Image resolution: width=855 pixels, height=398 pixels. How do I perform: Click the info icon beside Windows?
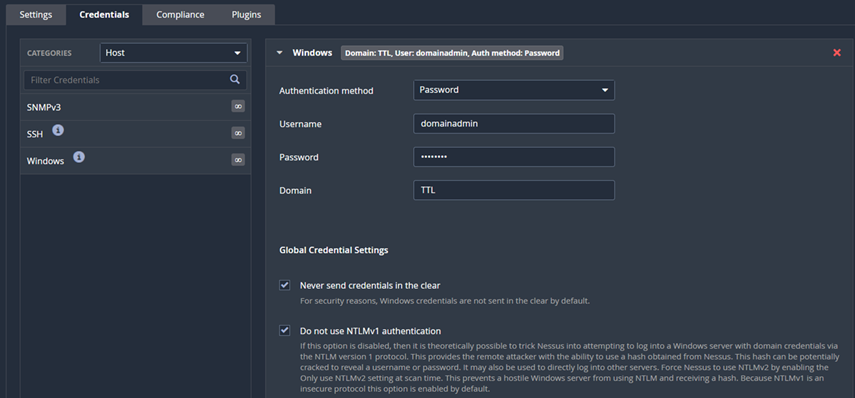[79, 158]
